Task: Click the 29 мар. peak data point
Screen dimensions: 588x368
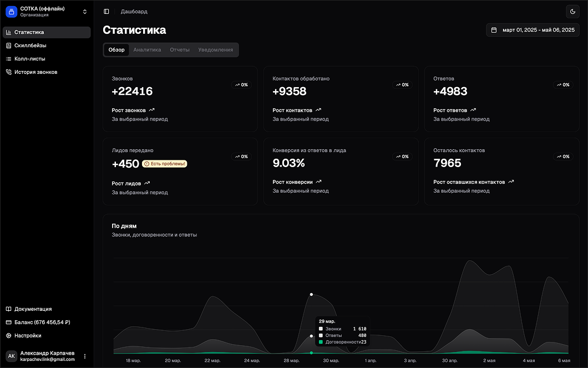Action: (311, 294)
